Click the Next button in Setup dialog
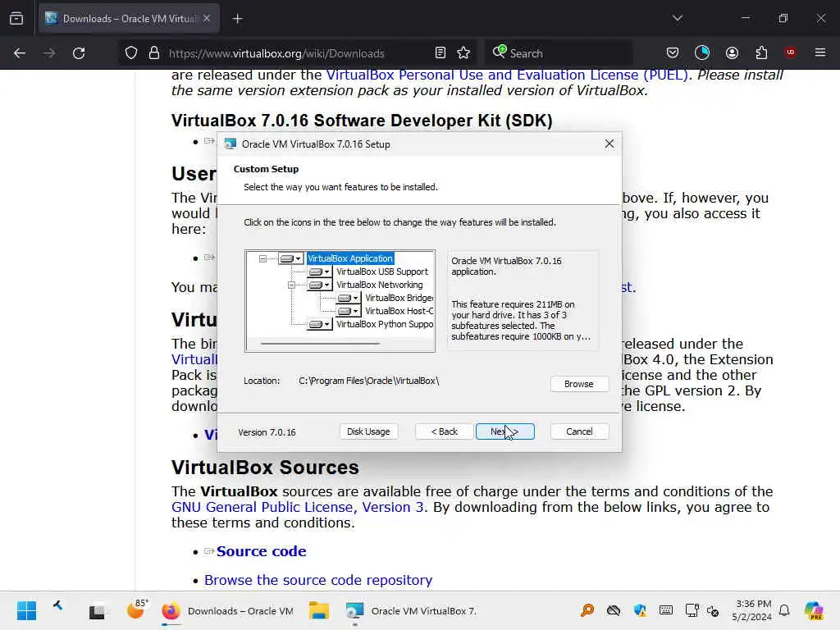This screenshot has height=630, width=840. (504, 431)
